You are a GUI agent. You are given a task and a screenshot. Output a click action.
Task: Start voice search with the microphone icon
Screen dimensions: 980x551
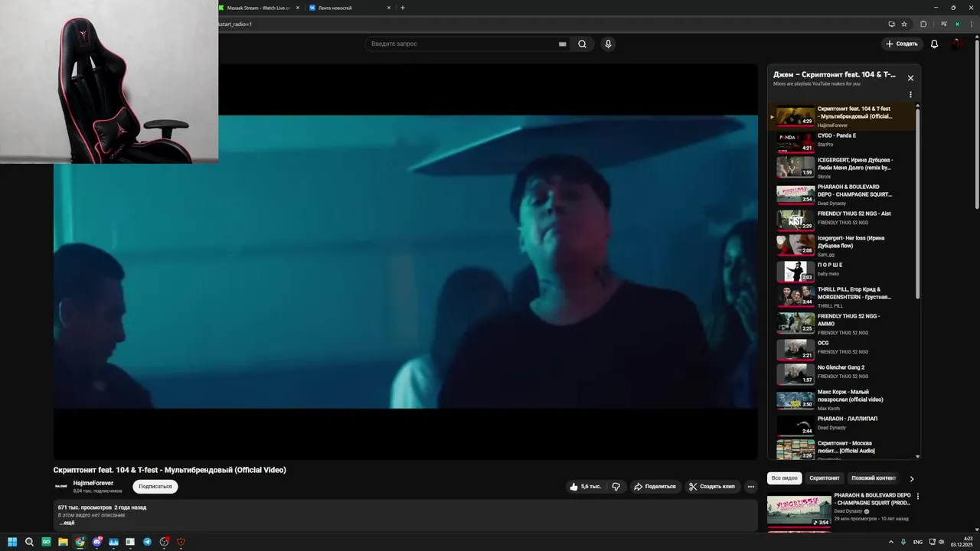[x=608, y=44]
